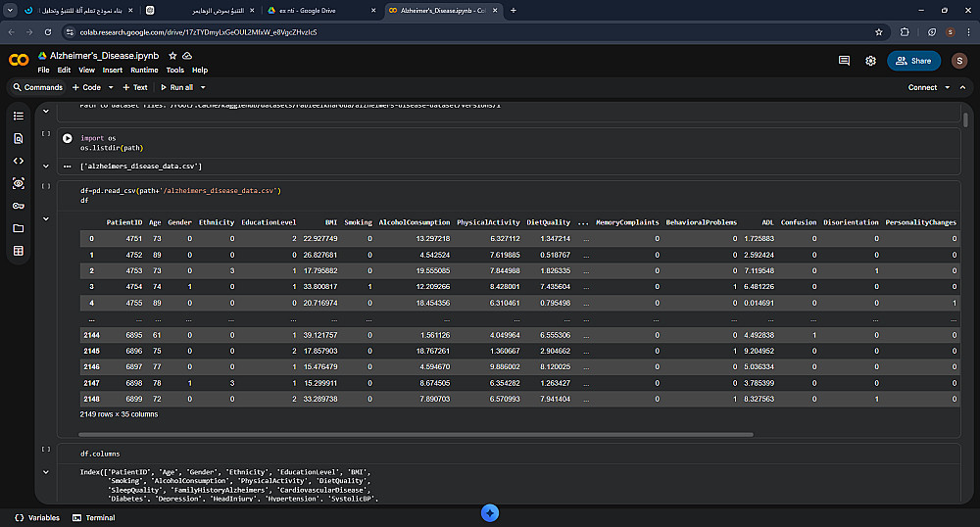Image resolution: width=980 pixels, height=527 pixels.
Task: Open the Code button dropdown arrow
Action: [111, 87]
